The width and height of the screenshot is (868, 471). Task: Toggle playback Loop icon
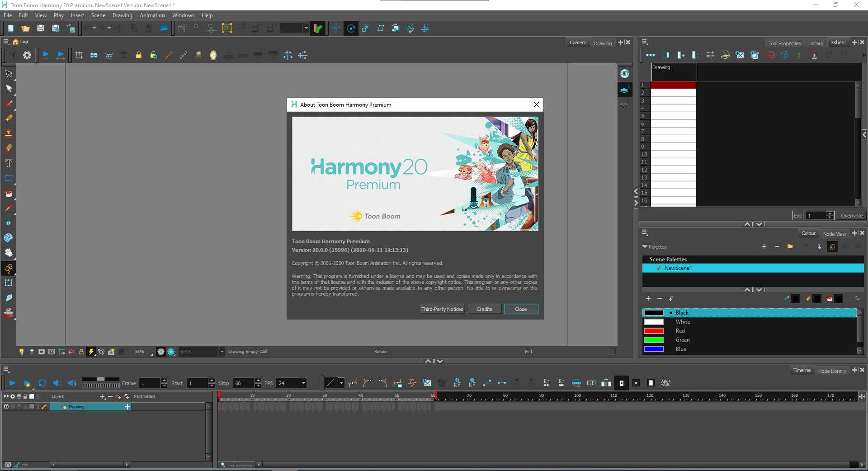click(42, 383)
